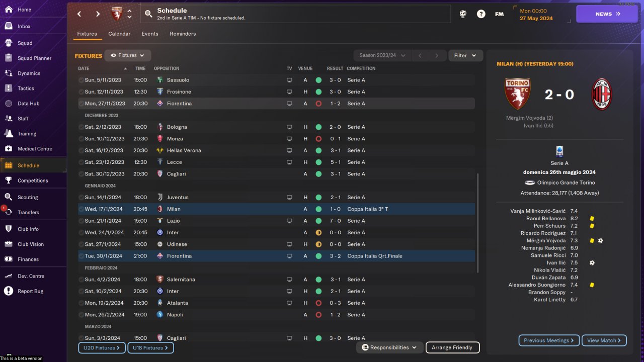Toggle the checkmark on the Lazio fixture row

(x=81, y=221)
